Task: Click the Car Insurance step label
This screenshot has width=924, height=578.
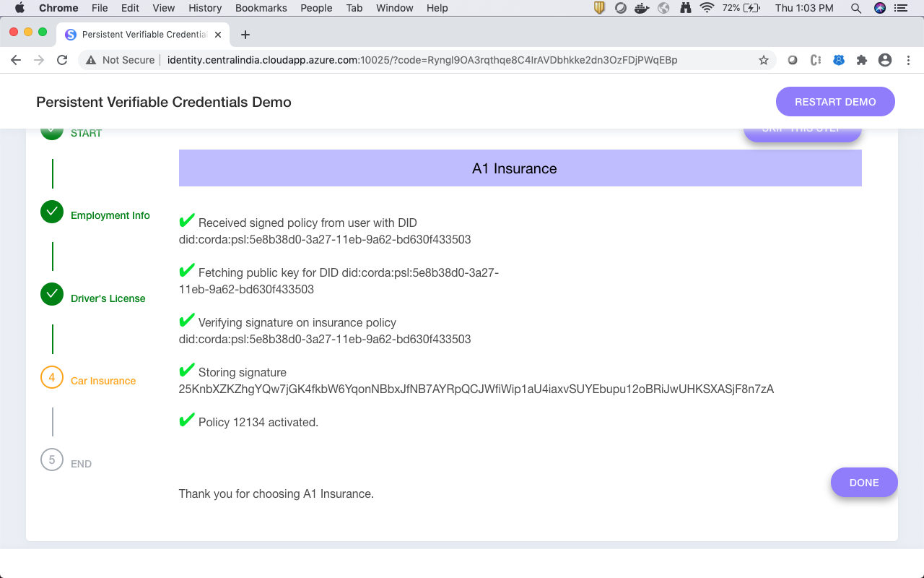Action: [103, 381]
